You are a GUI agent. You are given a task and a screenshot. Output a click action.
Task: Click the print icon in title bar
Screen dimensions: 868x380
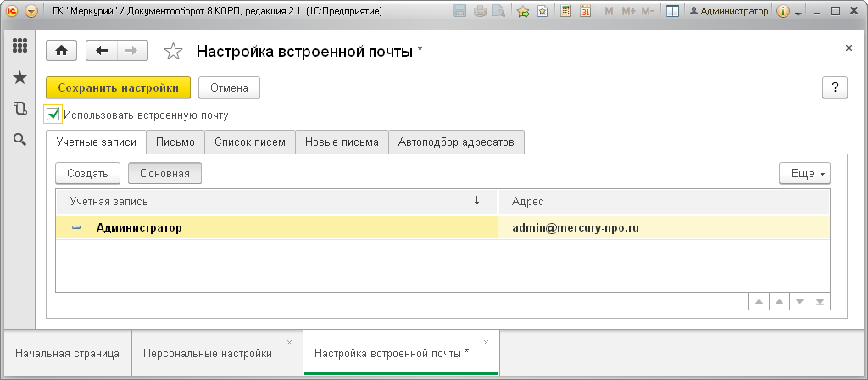pos(480,11)
